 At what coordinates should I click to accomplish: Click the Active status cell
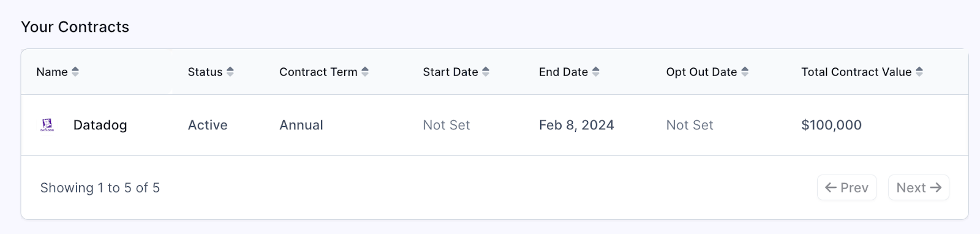[x=208, y=125]
